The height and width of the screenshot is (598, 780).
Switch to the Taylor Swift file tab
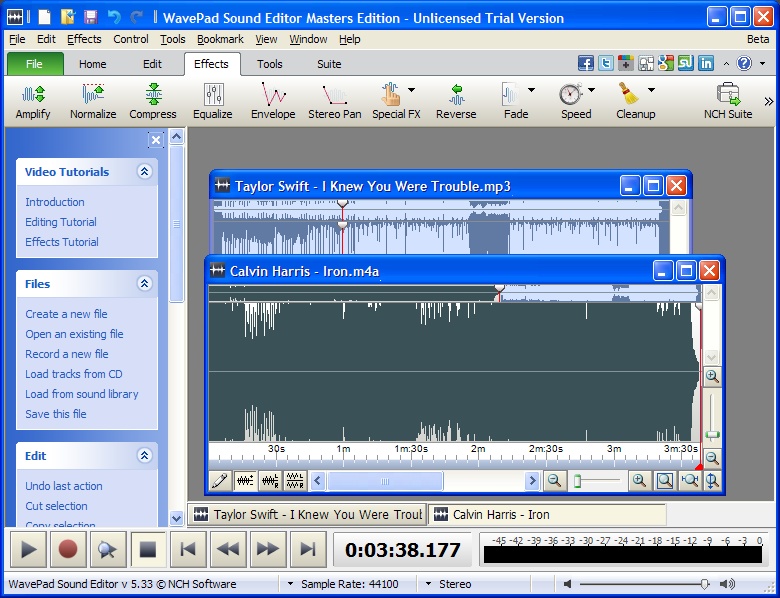click(x=307, y=514)
